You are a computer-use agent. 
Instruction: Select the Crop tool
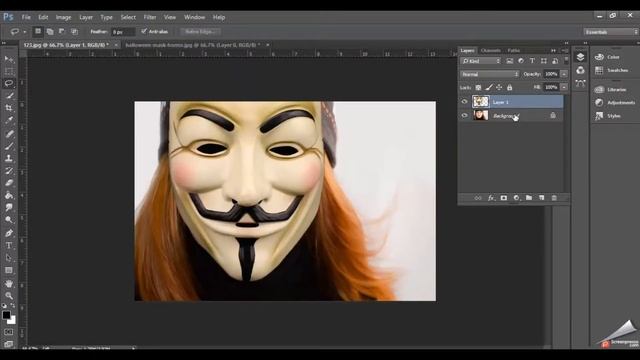[x=9, y=108]
